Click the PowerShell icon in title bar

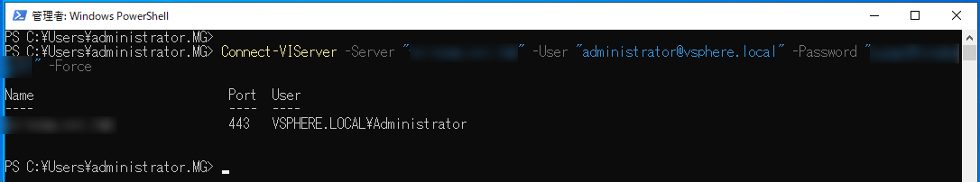[x=19, y=15]
